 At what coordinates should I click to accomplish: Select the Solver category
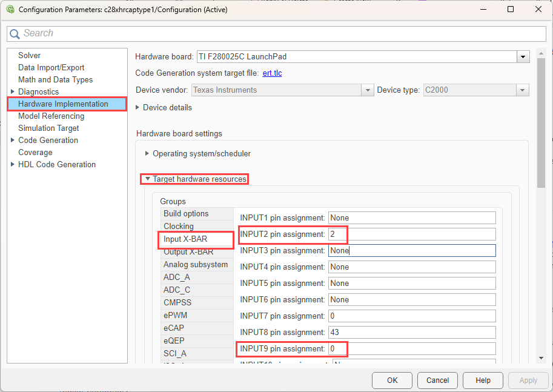point(29,55)
